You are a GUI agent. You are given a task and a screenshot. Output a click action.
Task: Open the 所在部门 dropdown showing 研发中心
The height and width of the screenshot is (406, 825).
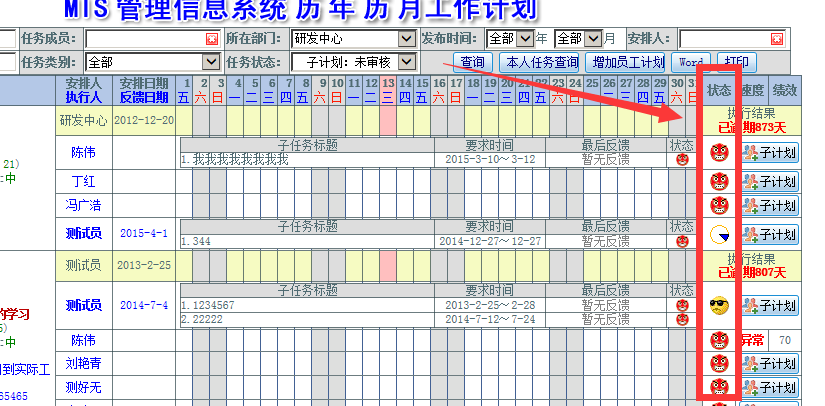[x=354, y=38]
